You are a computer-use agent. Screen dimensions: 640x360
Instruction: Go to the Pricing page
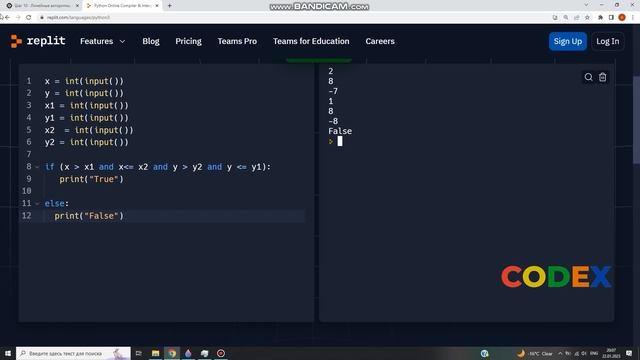tap(188, 41)
